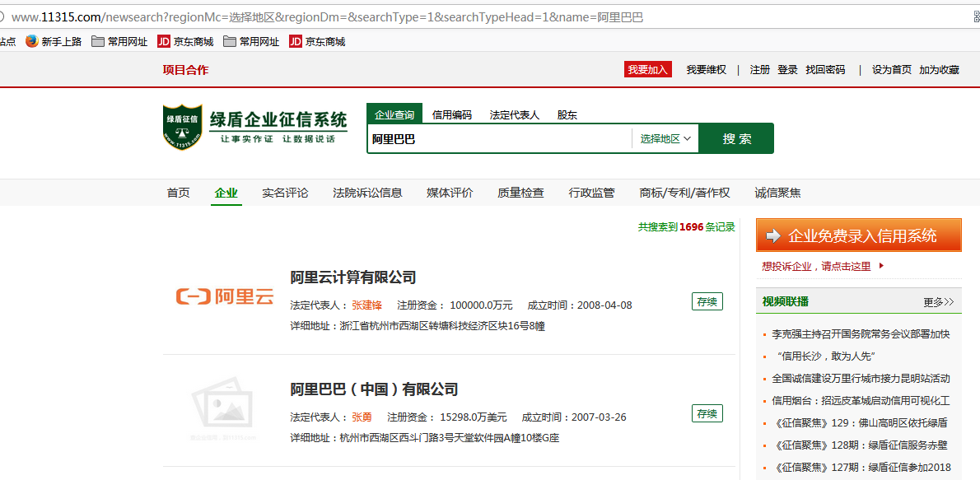980x480 pixels.
Task: Open company 阿里巴巴（中国）有限公司
Action: coord(374,389)
